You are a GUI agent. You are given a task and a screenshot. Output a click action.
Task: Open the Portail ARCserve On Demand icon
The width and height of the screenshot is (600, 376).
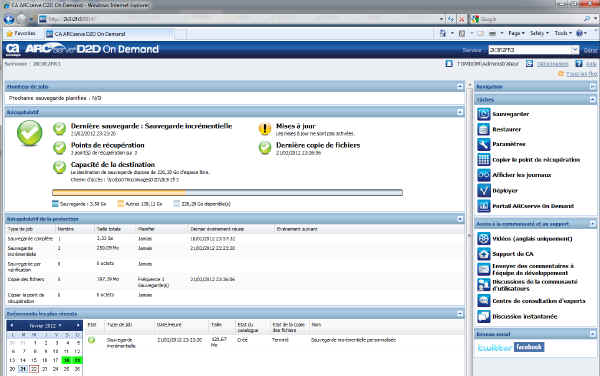coord(484,206)
